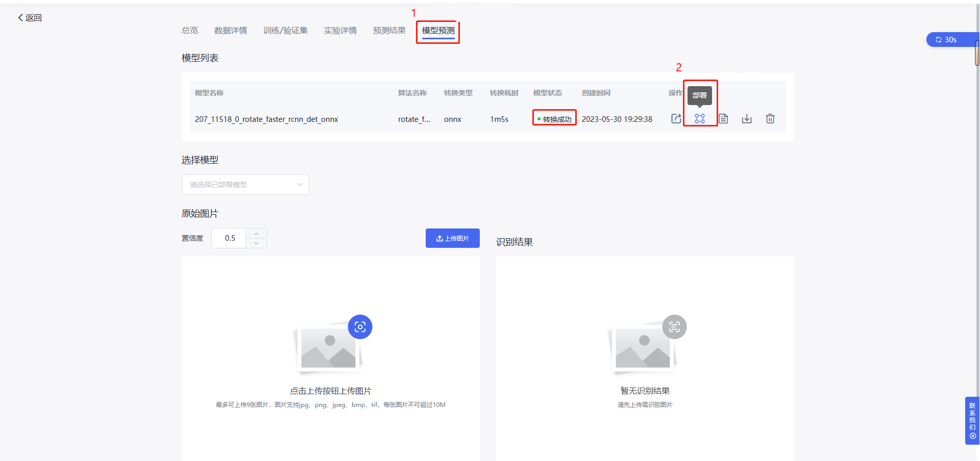The width and height of the screenshot is (980, 461).
Task: Decrease 置信度 with the down arrow
Action: (256, 243)
